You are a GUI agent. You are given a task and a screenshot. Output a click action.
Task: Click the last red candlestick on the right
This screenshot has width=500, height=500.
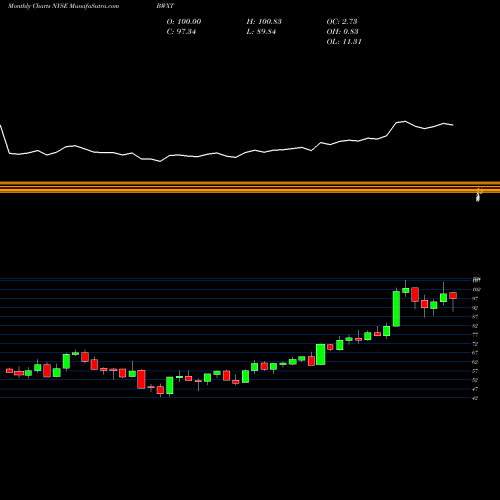(453, 296)
